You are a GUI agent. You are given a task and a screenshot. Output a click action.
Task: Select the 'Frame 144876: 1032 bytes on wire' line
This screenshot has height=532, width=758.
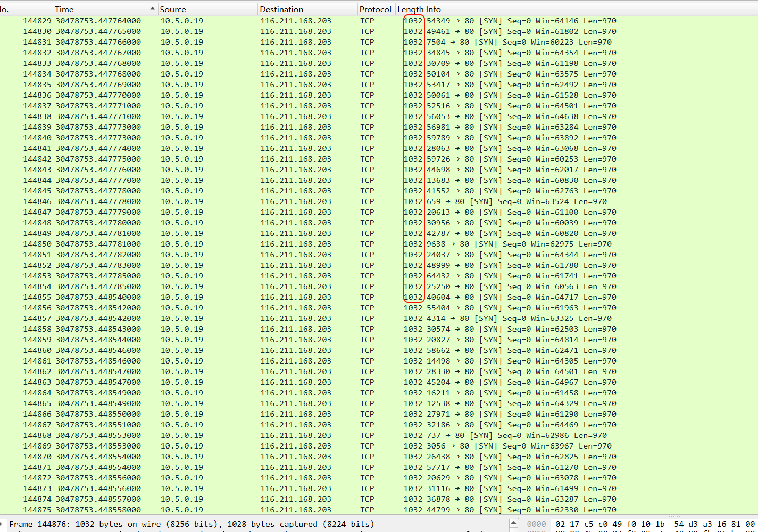pos(191,524)
